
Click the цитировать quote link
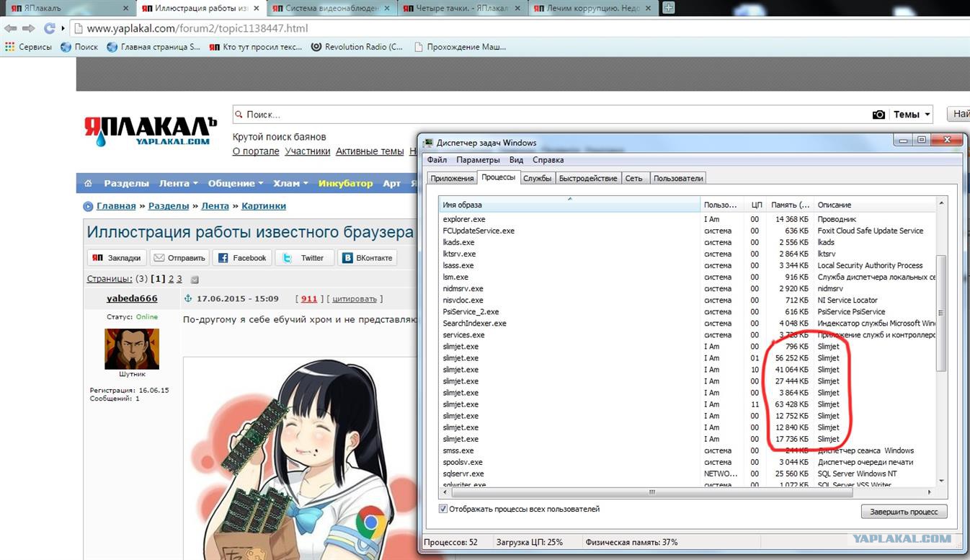click(x=355, y=299)
